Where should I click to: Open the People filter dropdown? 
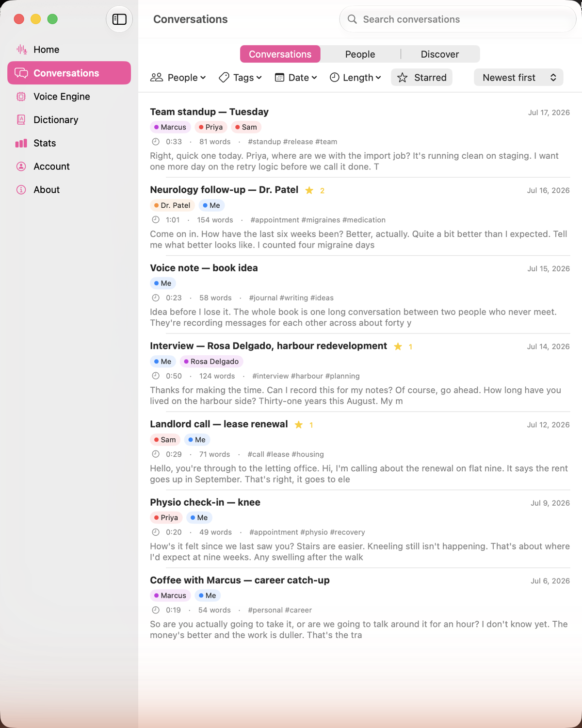(178, 78)
